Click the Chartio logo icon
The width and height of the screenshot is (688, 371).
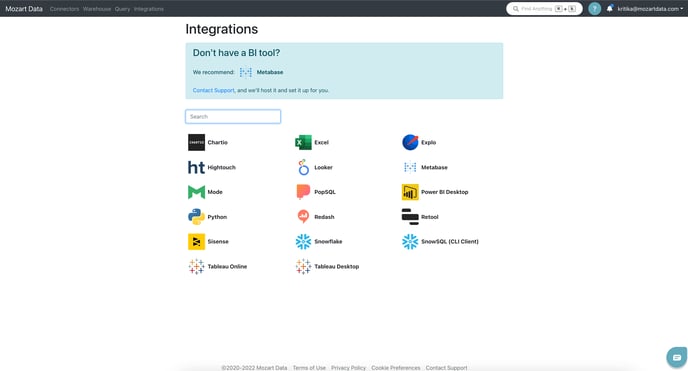196,143
